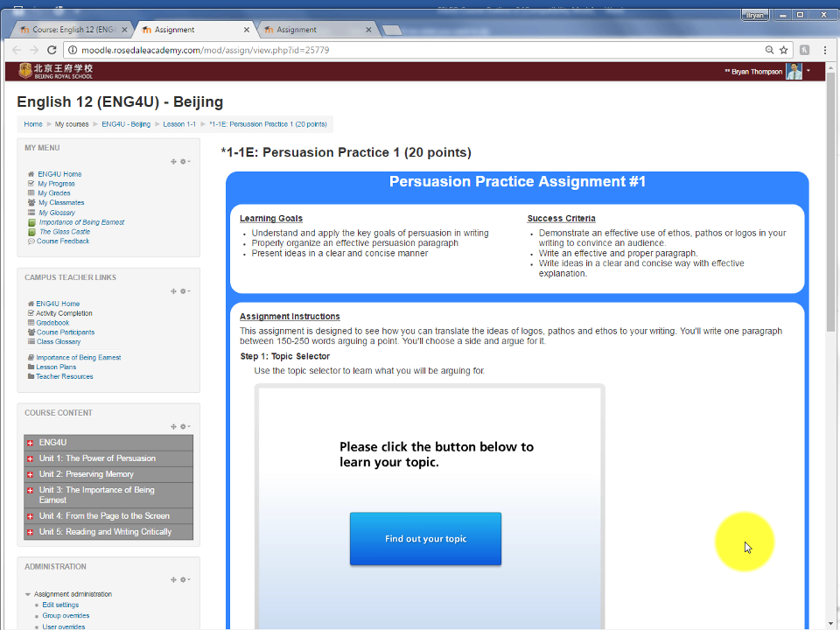840x630 pixels.
Task: Open The Glass Castle link
Action: (x=64, y=232)
